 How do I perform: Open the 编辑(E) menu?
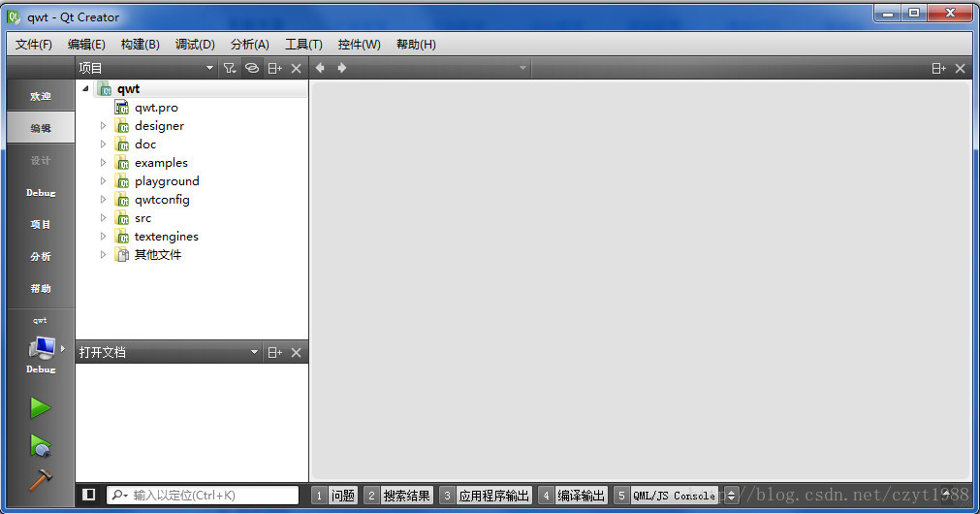coord(86,45)
